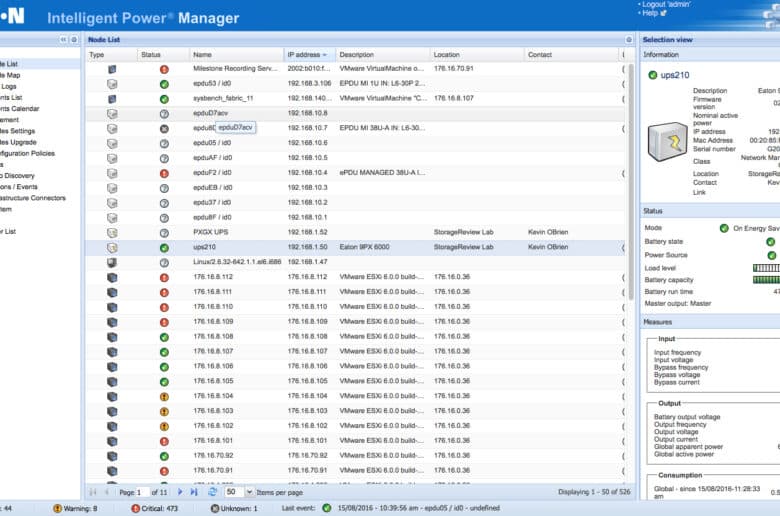This screenshot has height=516, width=780.
Task: Open Upgrade item in left navigation
Action: 18,142
